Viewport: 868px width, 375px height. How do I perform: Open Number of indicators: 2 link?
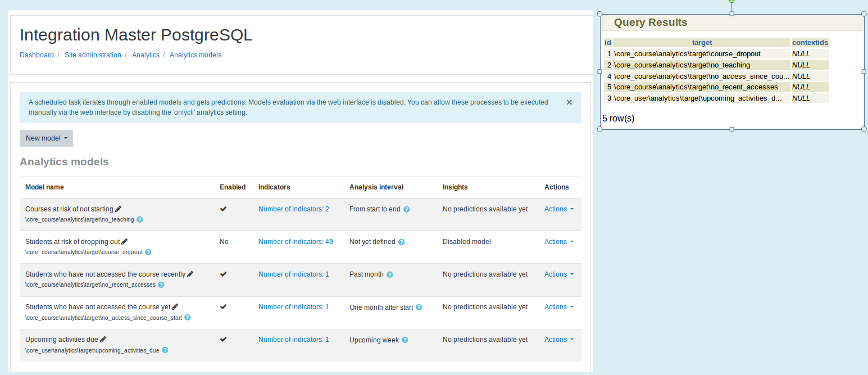(294, 209)
